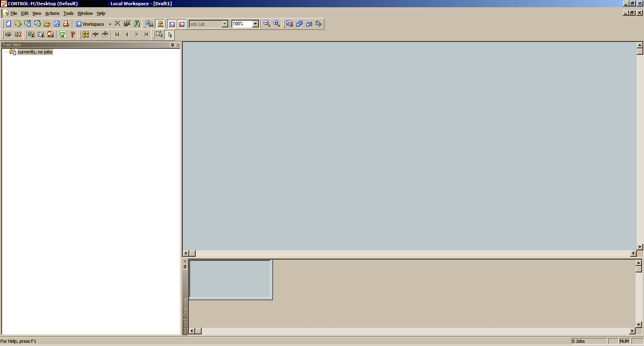Click the New draft document icon

click(8, 24)
